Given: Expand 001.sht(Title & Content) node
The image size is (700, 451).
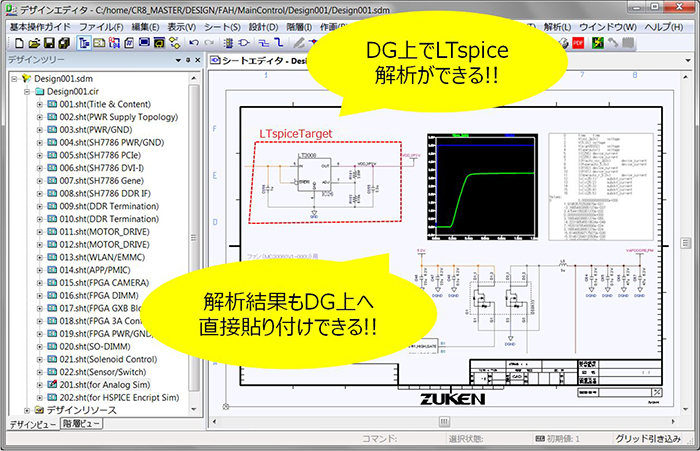Looking at the screenshot, I should pos(39,104).
